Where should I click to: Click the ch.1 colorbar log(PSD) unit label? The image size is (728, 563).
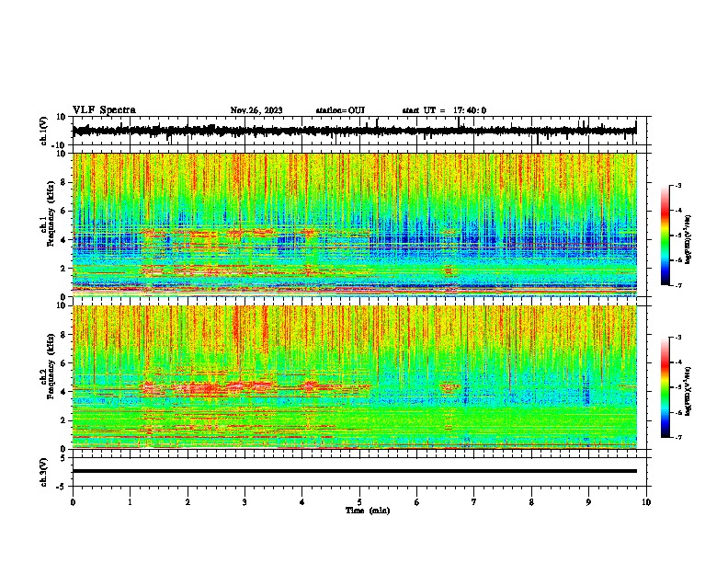(688, 240)
